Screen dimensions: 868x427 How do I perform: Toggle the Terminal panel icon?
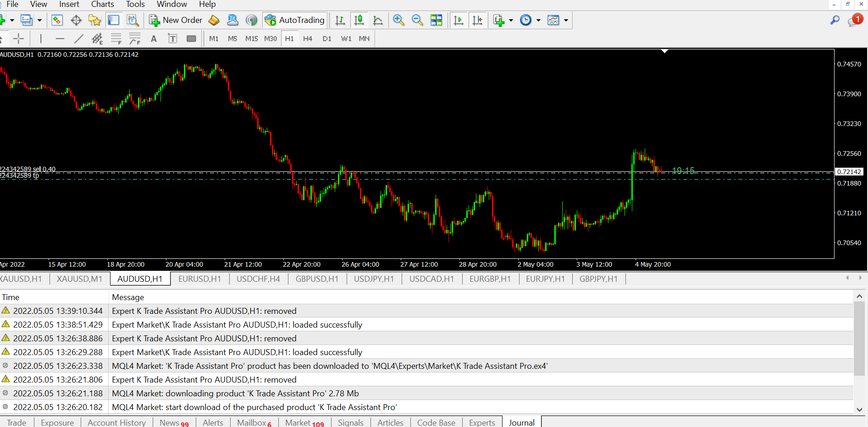click(113, 20)
